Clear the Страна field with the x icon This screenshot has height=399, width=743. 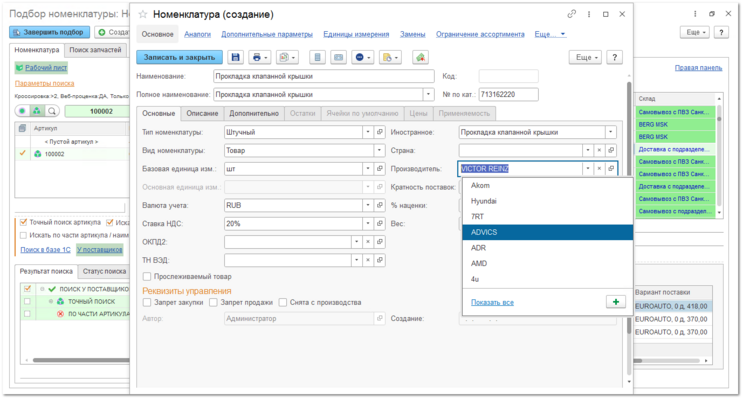click(599, 150)
